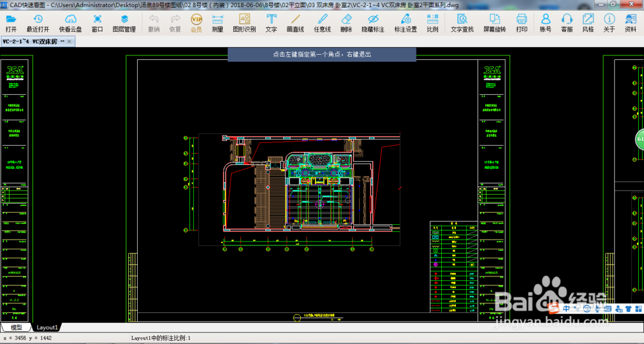Select the freehand line (任意线) tool

(322, 23)
